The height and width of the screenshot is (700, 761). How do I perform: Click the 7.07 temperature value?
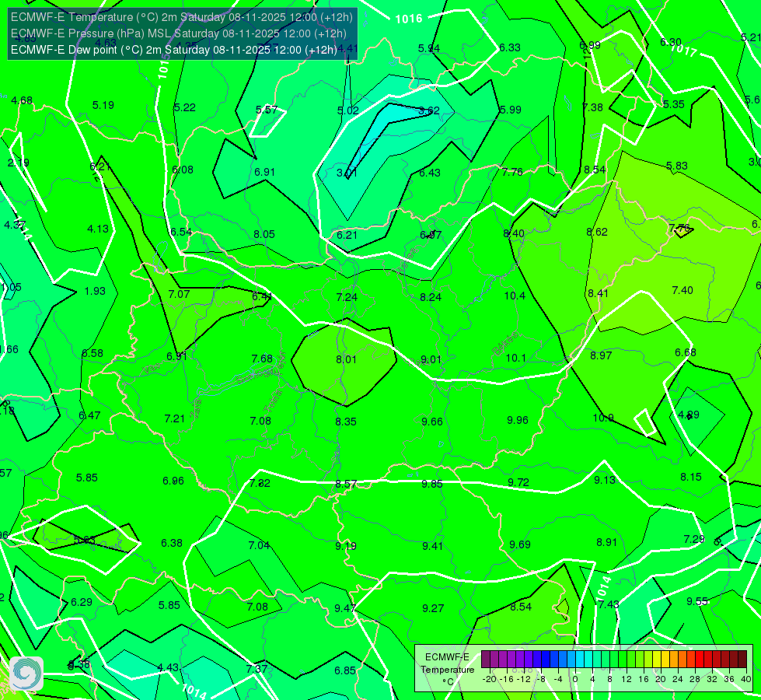point(179,294)
